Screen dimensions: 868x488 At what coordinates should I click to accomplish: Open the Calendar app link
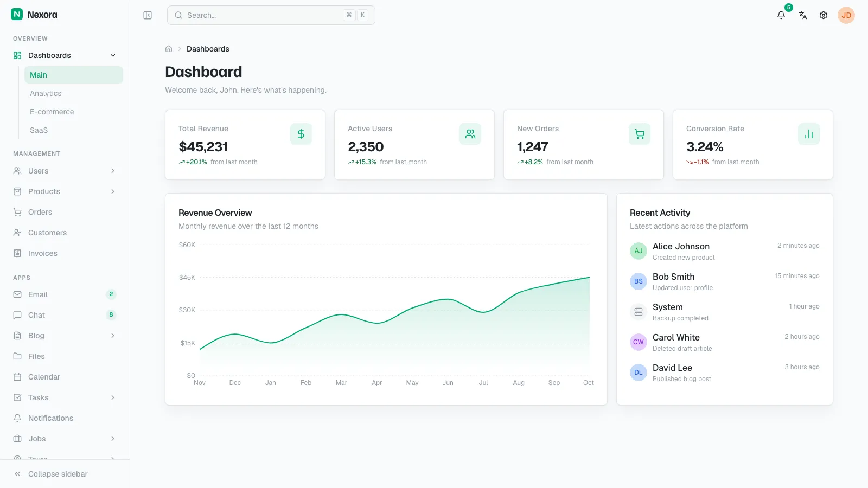coord(65,377)
